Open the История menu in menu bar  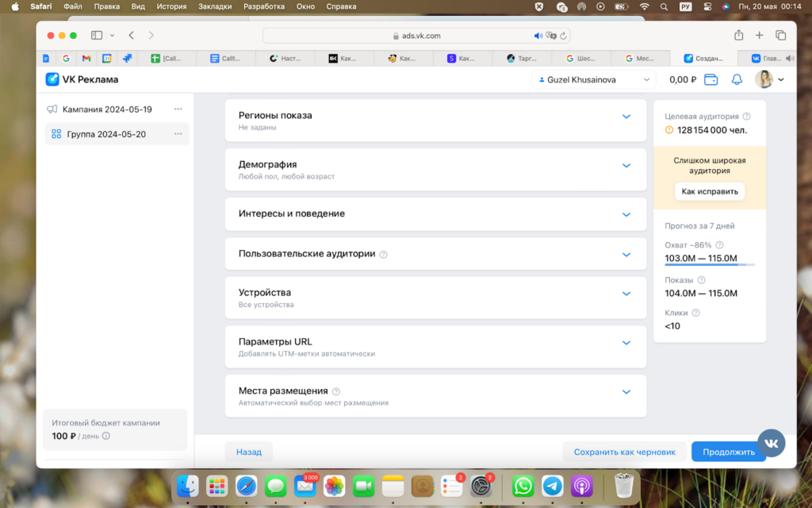[x=171, y=6]
